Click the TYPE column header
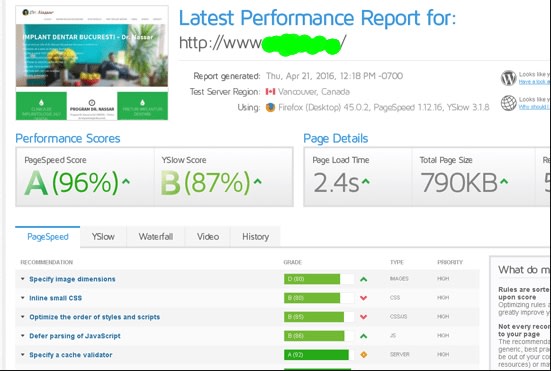This screenshot has width=551, height=371. [x=397, y=262]
